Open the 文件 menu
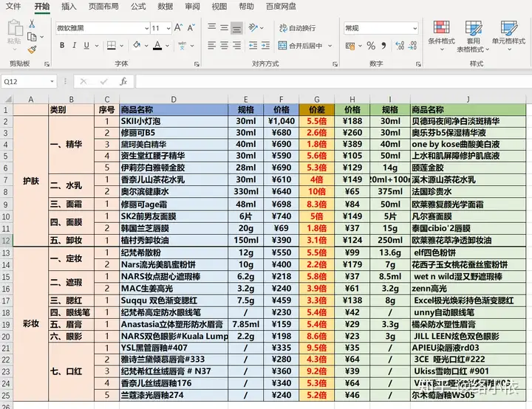Screen dimensions: 532x409 click(13, 6)
